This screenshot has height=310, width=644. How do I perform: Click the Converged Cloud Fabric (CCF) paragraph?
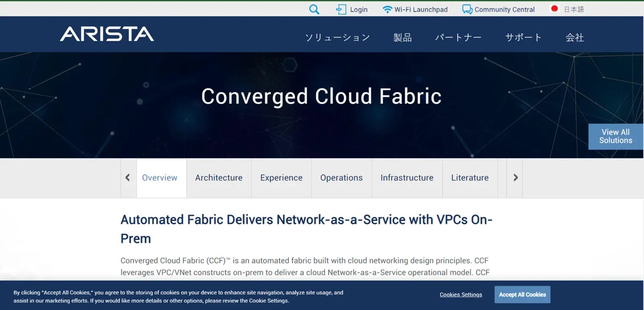(305, 267)
